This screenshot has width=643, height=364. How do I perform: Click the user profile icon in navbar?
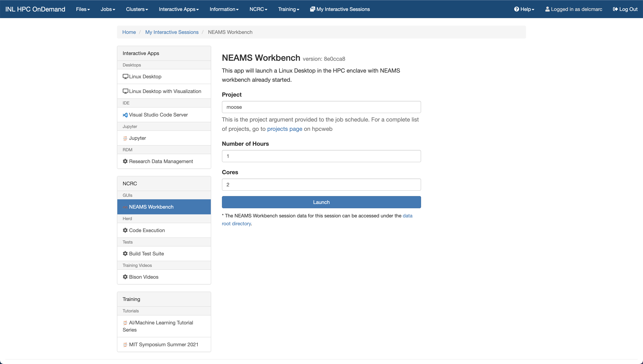point(547,9)
